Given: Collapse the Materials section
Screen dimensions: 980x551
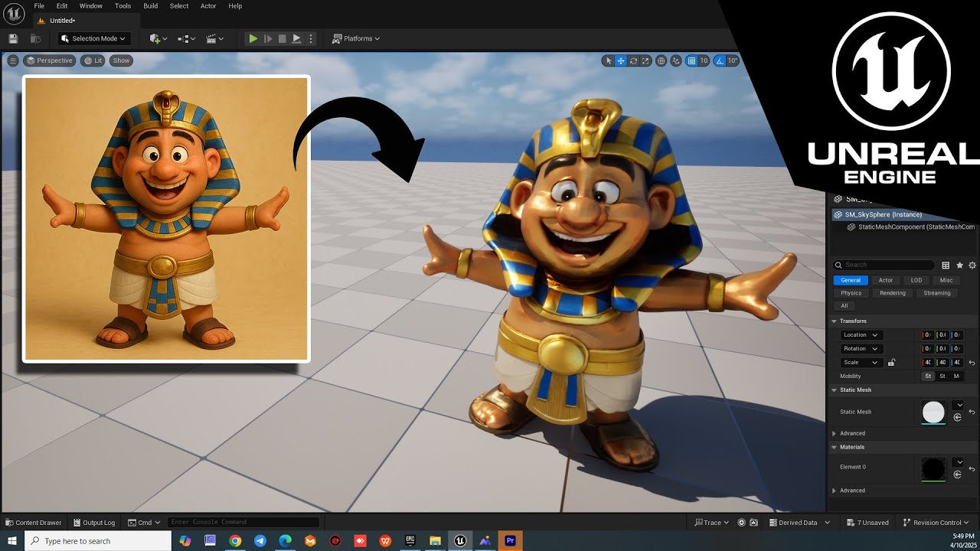Looking at the screenshot, I should pos(835,447).
